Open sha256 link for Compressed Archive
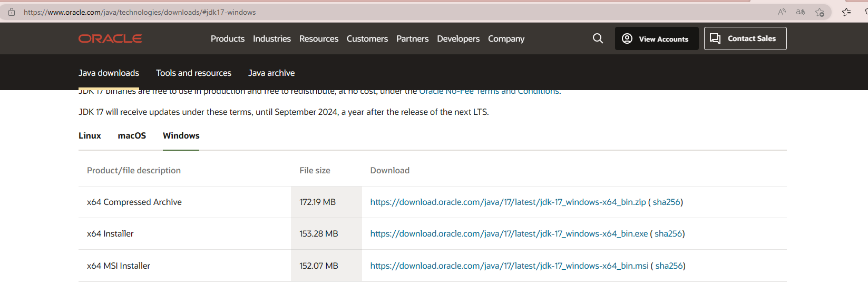Viewport: 868px width, 304px height. coord(667,202)
